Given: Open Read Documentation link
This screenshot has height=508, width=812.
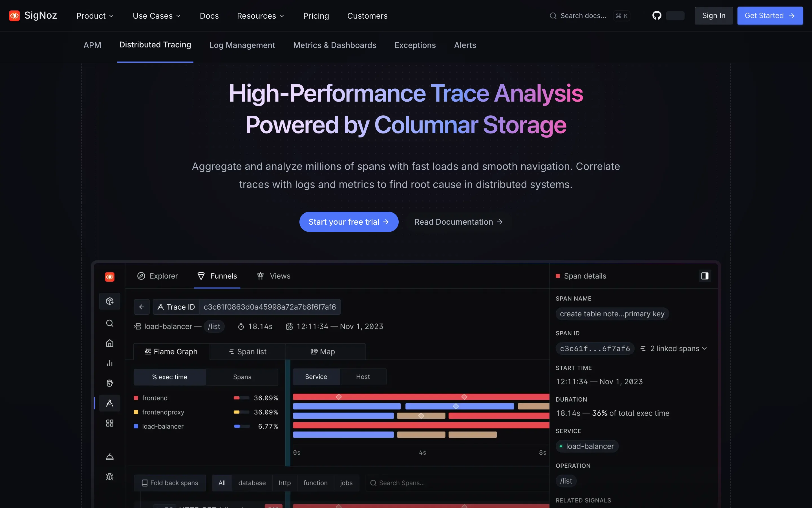Looking at the screenshot, I should tap(458, 222).
